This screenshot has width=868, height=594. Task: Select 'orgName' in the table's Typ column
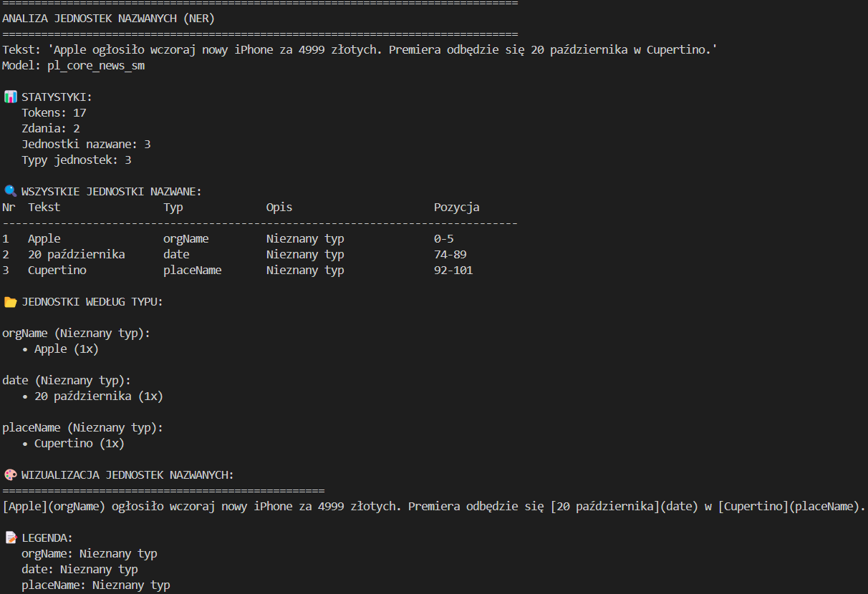click(186, 238)
